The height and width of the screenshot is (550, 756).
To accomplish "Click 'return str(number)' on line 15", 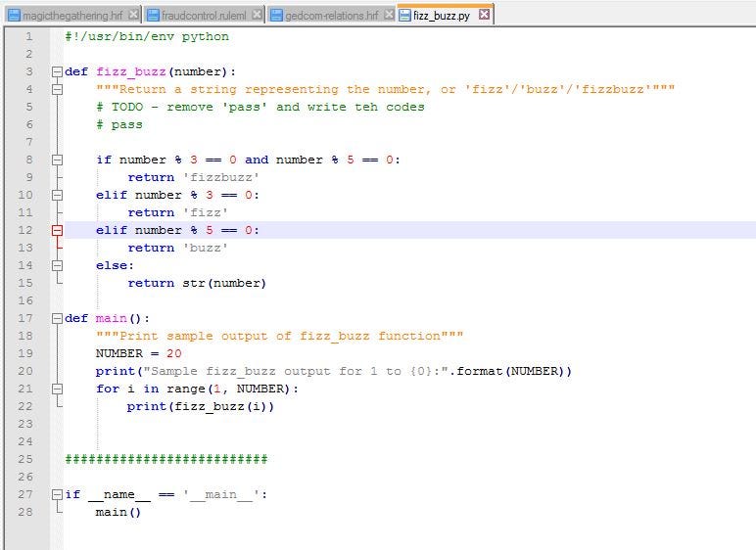I will click(x=197, y=283).
